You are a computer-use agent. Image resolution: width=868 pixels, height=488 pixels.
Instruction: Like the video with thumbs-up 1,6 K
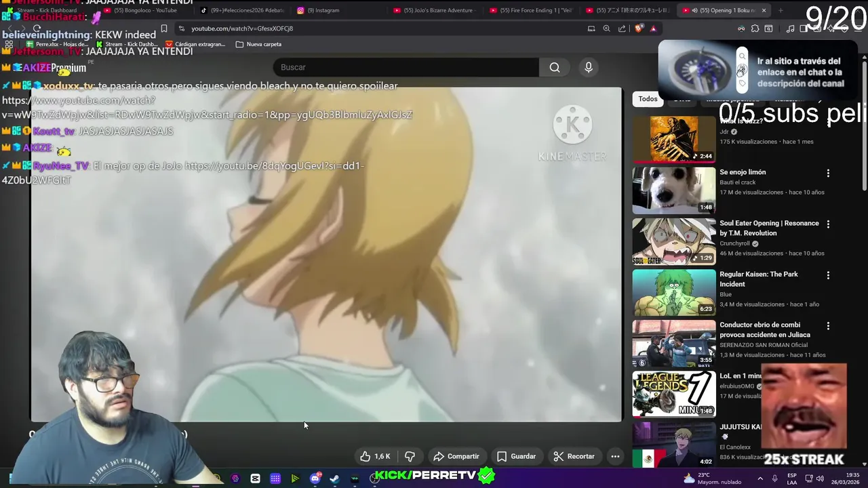pos(376,456)
